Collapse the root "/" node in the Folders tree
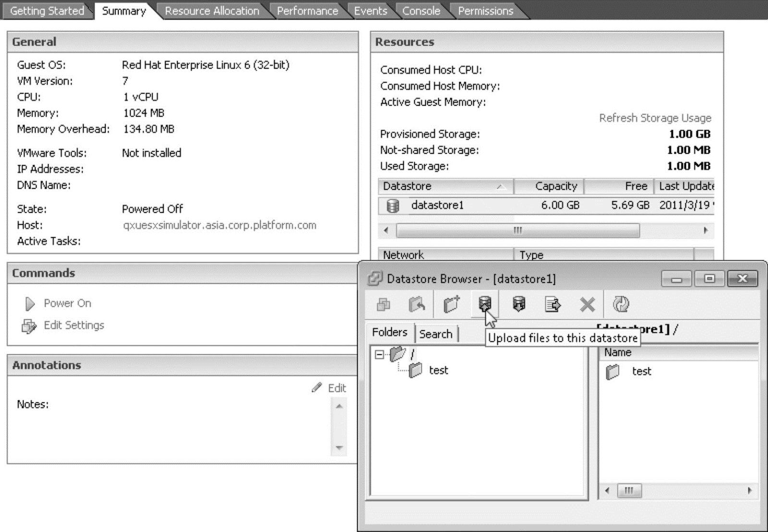768x532 pixels. [379, 355]
